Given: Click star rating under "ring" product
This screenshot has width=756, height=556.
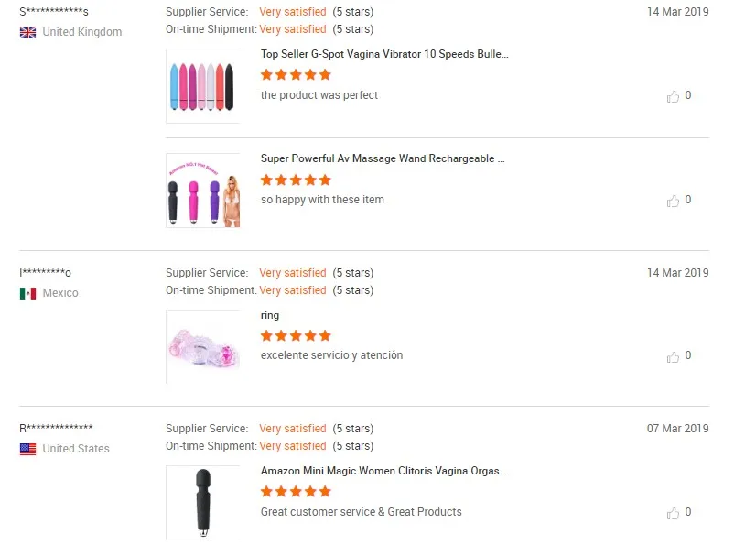Looking at the screenshot, I should tap(296, 336).
